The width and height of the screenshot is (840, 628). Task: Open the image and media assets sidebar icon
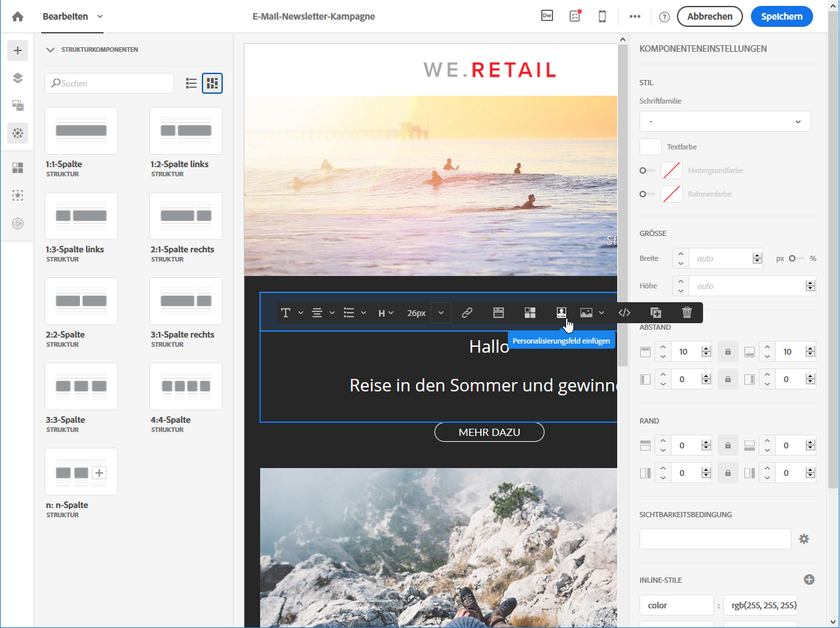pos(18,106)
